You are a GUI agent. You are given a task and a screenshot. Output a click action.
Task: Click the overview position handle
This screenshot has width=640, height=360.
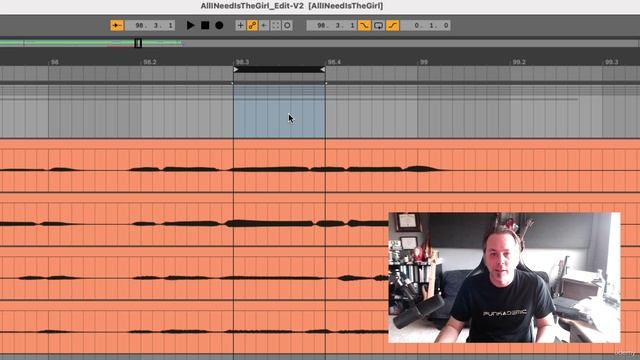[138, 43]
